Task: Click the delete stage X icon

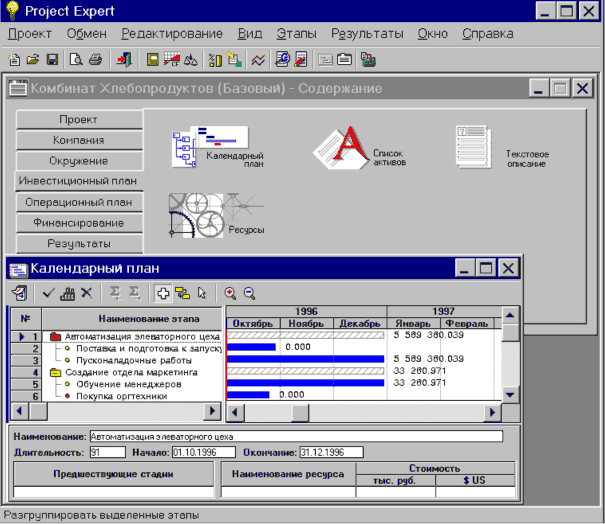Action: tap(87, 294)
